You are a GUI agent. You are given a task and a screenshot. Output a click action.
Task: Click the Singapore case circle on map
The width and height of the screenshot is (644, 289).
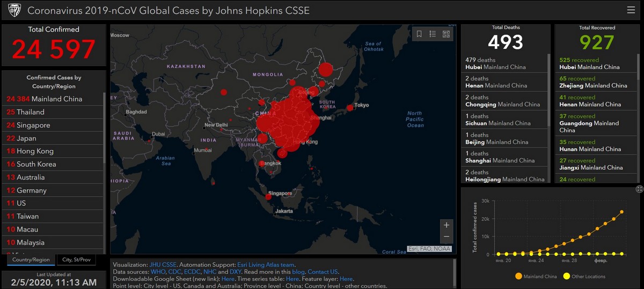[x=268, y=197]
